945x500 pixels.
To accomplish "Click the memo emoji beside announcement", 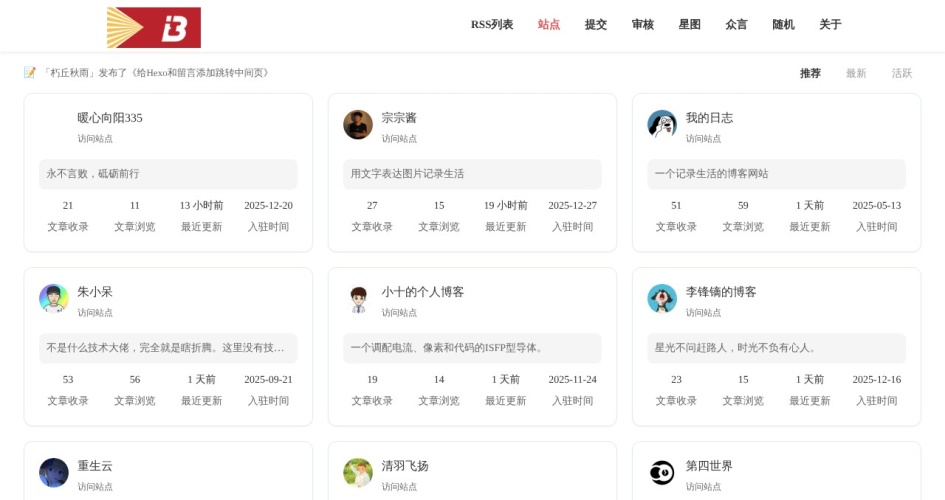I will tap(30, 73).
